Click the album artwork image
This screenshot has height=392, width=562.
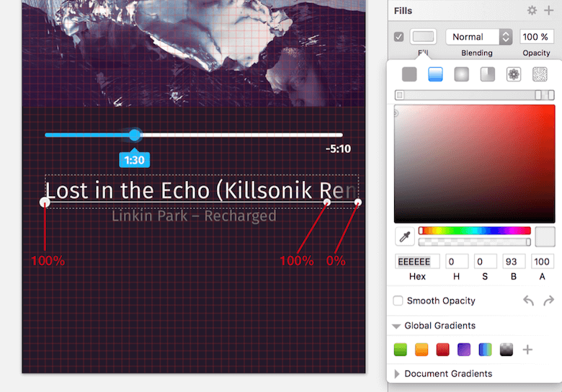coord(194,53)
